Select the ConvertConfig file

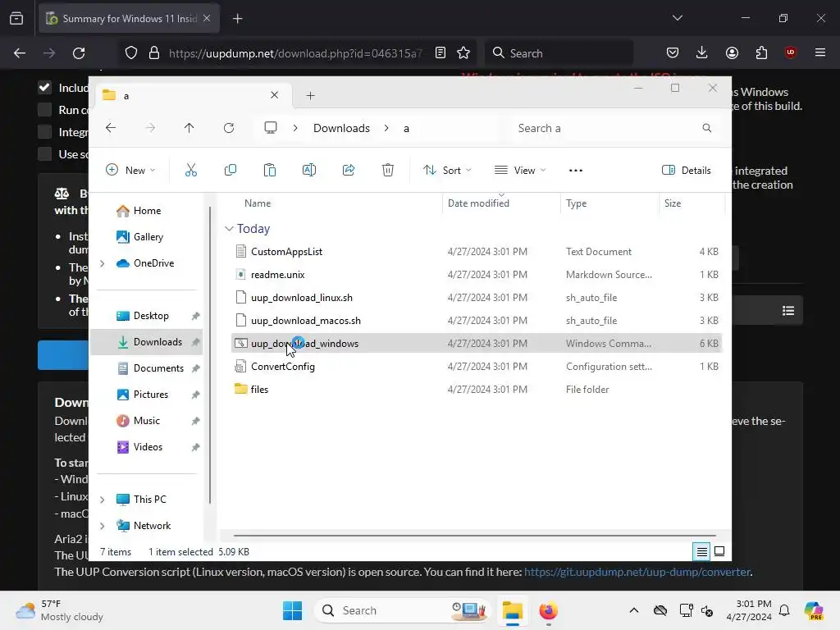pyautogui.click(x=477, y=367)
